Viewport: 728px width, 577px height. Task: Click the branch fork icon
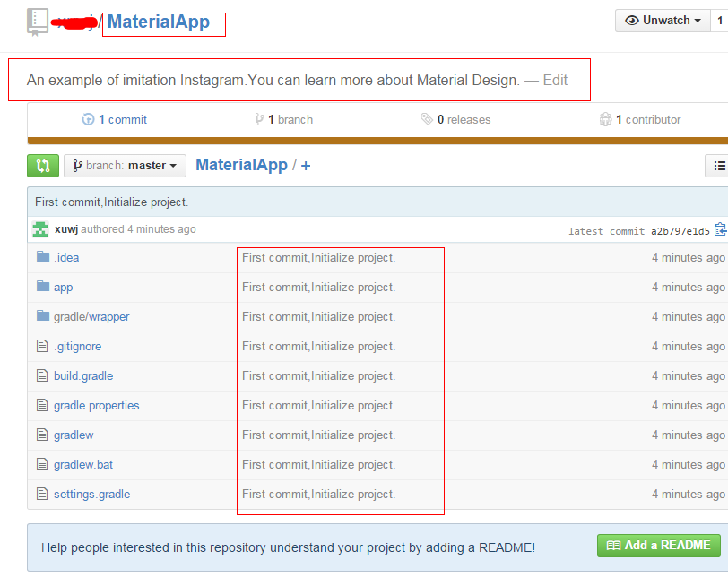(259, 120)
